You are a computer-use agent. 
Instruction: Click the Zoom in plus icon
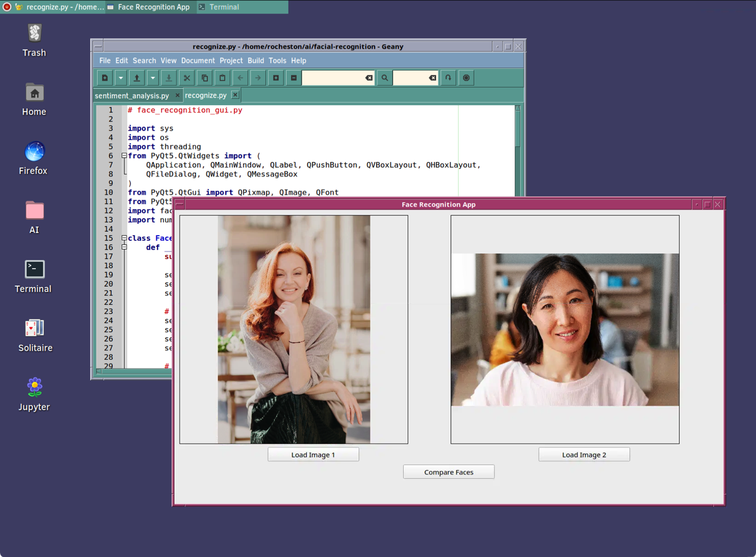[x=275, y=78]
